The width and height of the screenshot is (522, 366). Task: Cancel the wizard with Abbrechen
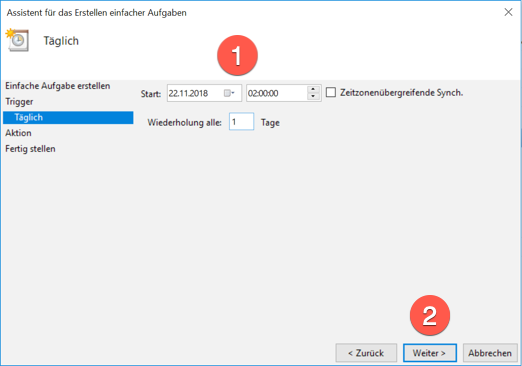(490, 353)
